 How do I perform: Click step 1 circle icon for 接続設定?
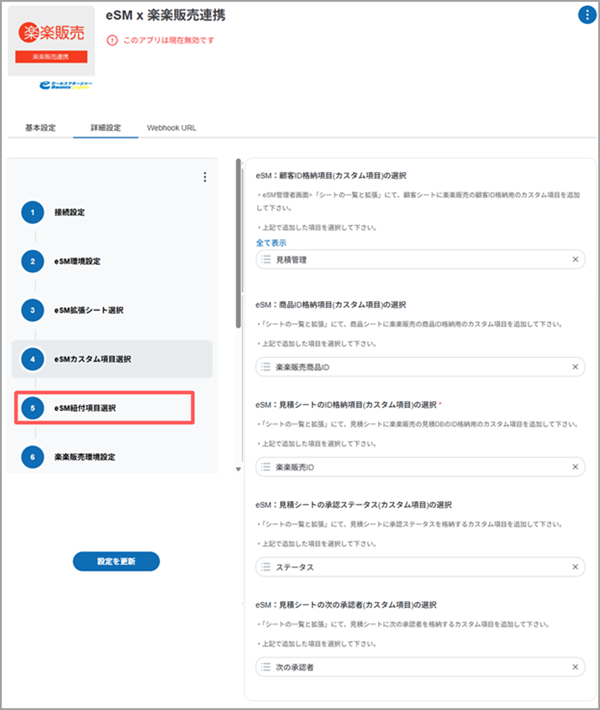tap(33, 212)
